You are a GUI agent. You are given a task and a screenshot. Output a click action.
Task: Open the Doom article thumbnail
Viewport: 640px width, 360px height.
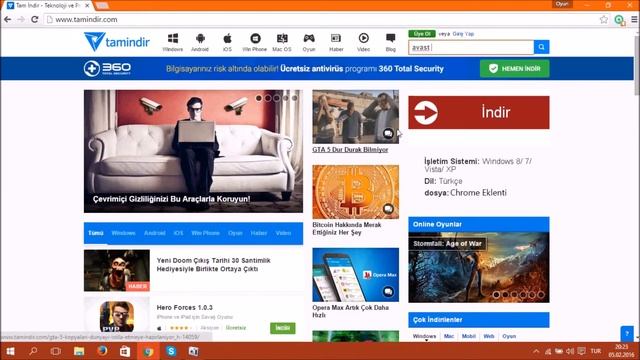117,271
